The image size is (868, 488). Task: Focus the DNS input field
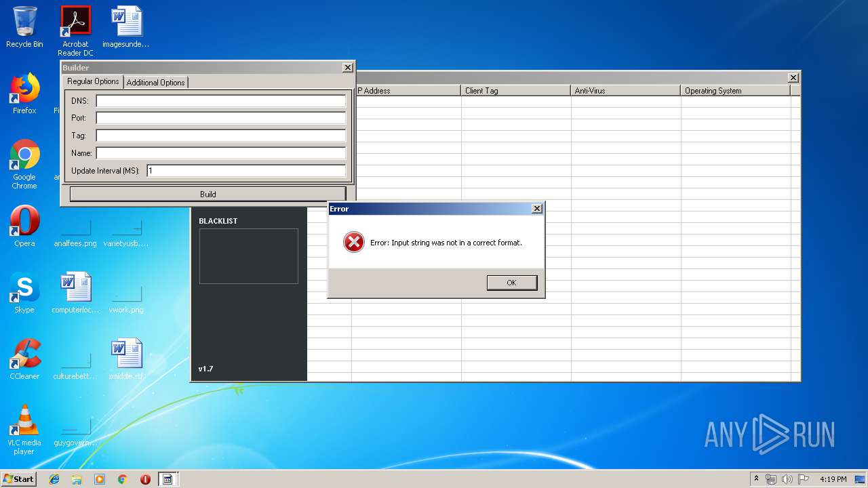(x=221, y=100)
